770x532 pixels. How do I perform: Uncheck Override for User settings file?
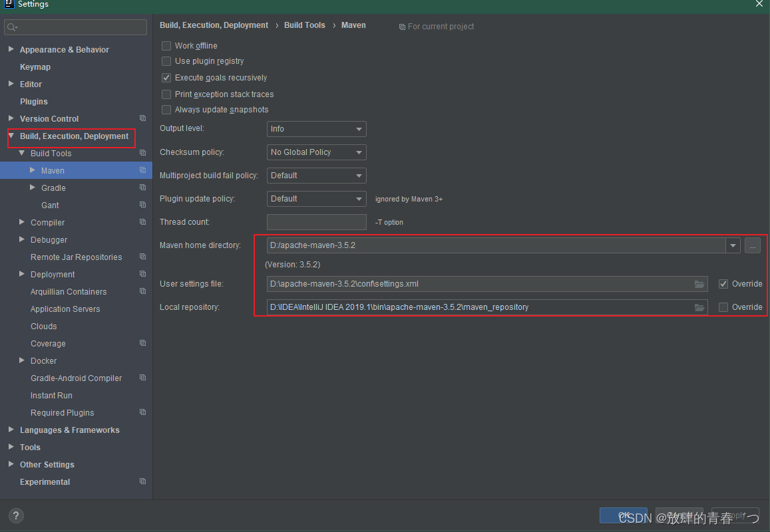[723, 284]
